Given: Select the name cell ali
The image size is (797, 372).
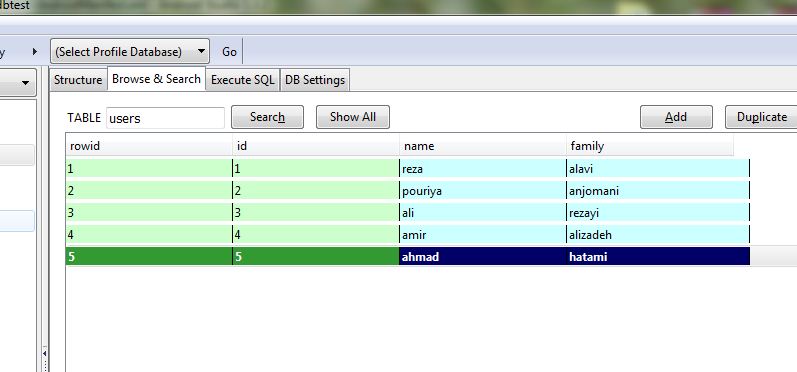Looking at the screenshot, I should 482,212.
